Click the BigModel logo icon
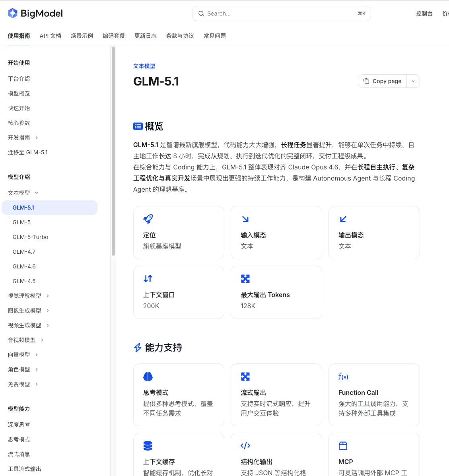 (x=13, y=14)
